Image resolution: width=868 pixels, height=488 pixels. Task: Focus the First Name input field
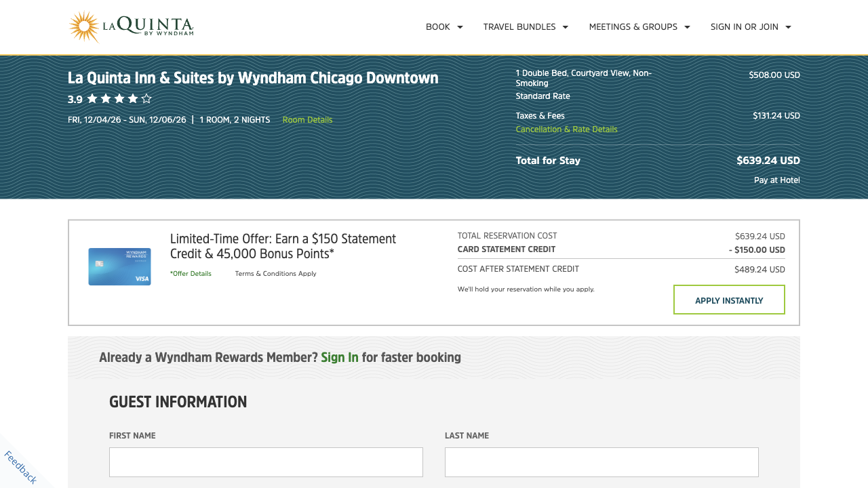[266, 462]
